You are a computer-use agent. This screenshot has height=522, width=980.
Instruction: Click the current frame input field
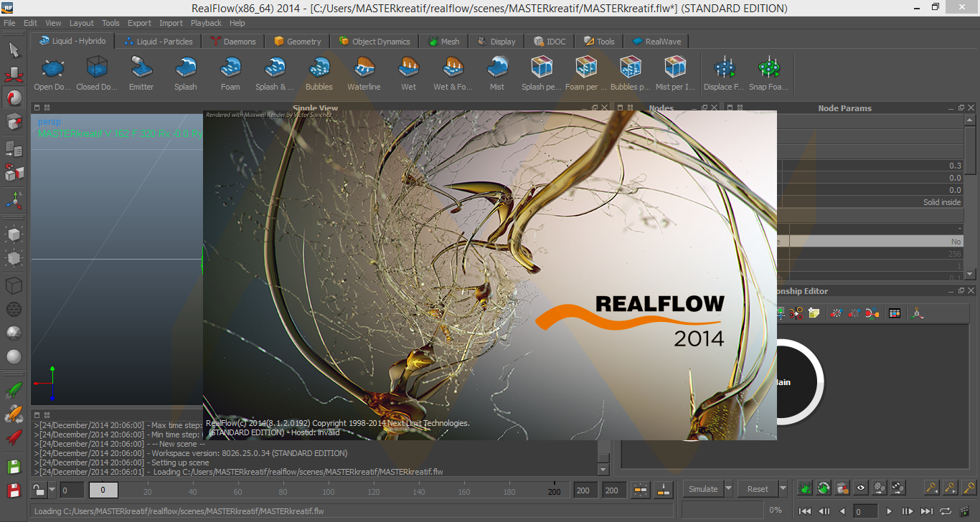[865, 511]
